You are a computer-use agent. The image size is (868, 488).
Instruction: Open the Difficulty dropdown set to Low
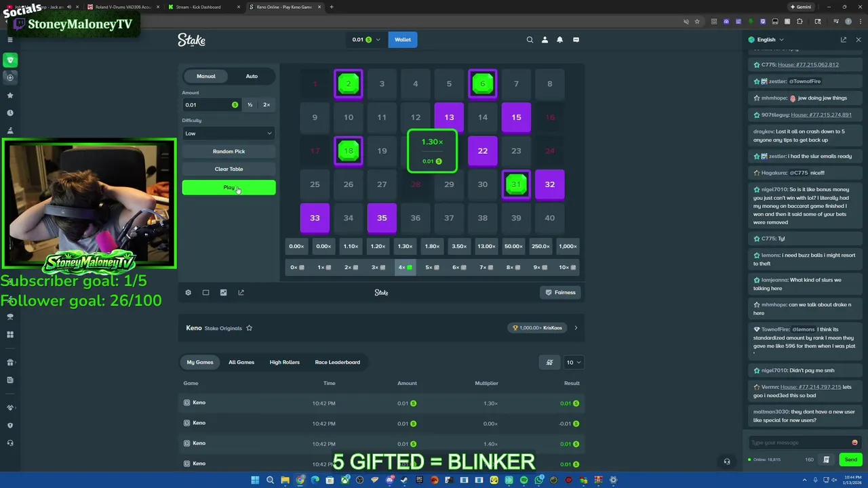tap(229, 134)
